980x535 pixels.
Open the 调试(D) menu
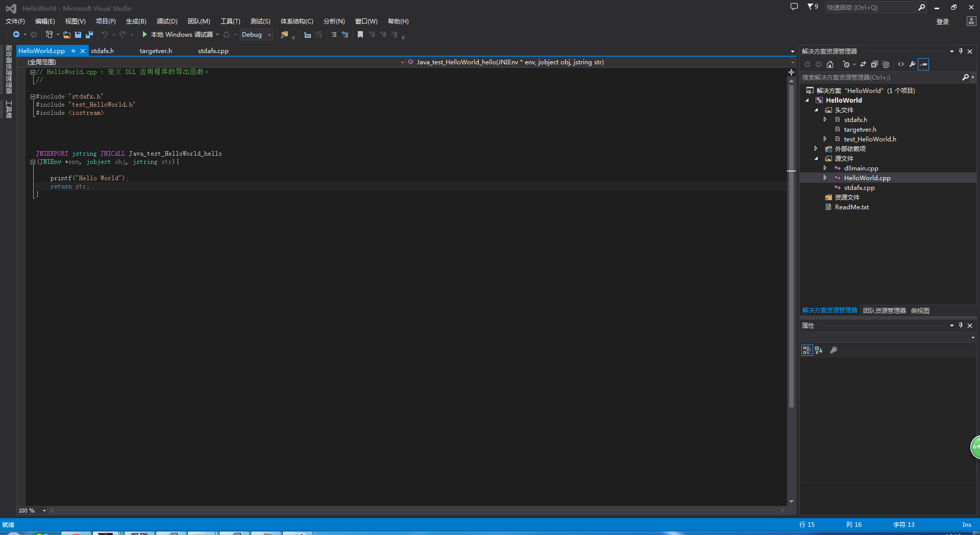pos(167,21)
